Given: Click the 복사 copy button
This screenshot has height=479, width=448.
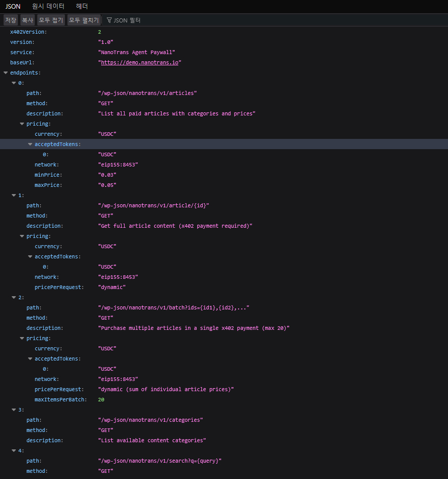Looking at the screenshot, I should click(27, 20).
